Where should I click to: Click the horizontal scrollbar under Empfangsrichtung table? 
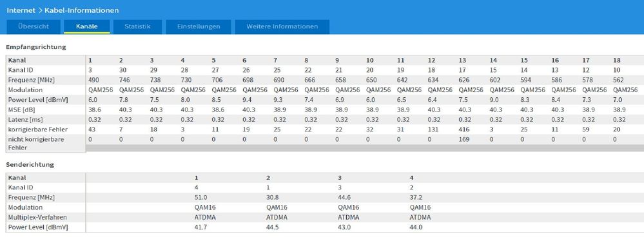[365, 148]
